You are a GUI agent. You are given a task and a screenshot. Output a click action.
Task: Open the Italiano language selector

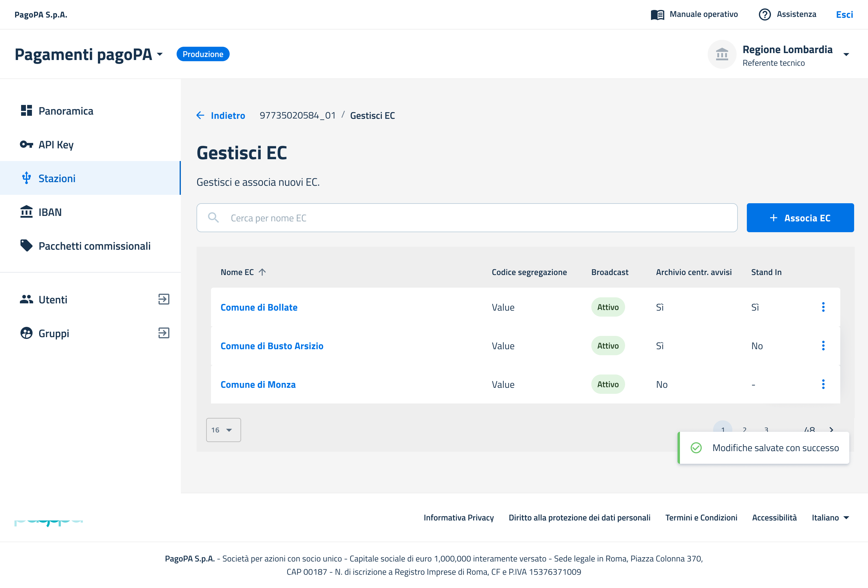pyautogui.click(x=830, y=517)
